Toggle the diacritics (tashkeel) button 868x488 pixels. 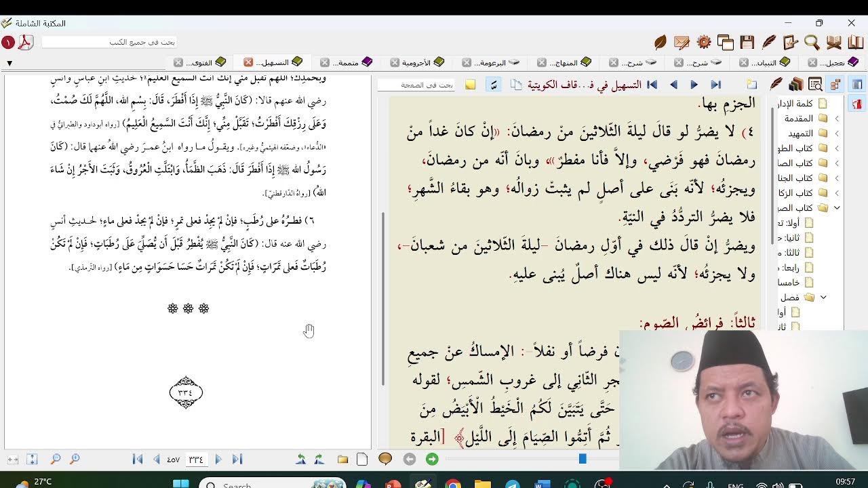point(494,85)
